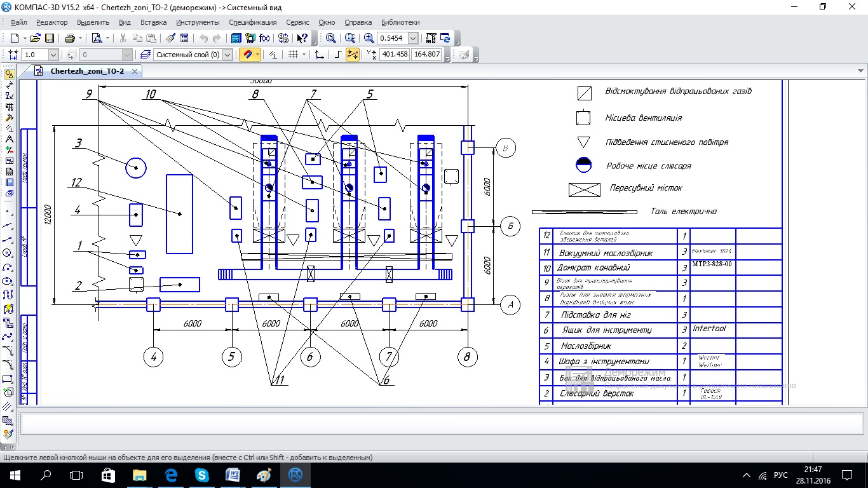
Task: Open the Окно menu
Action: 327,22
